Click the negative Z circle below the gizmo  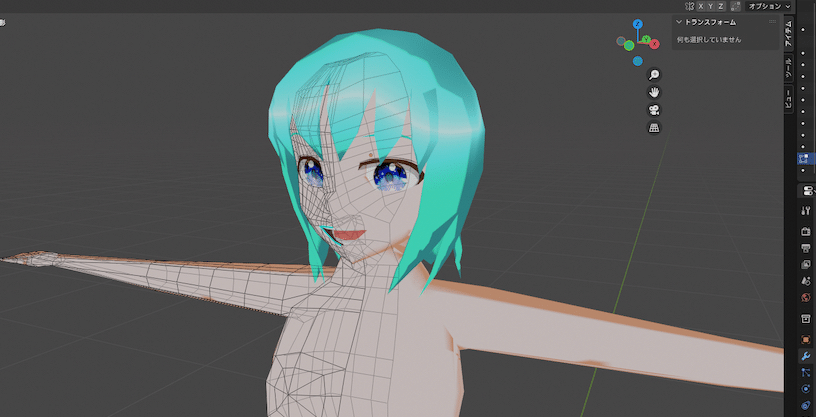point(638,61)
